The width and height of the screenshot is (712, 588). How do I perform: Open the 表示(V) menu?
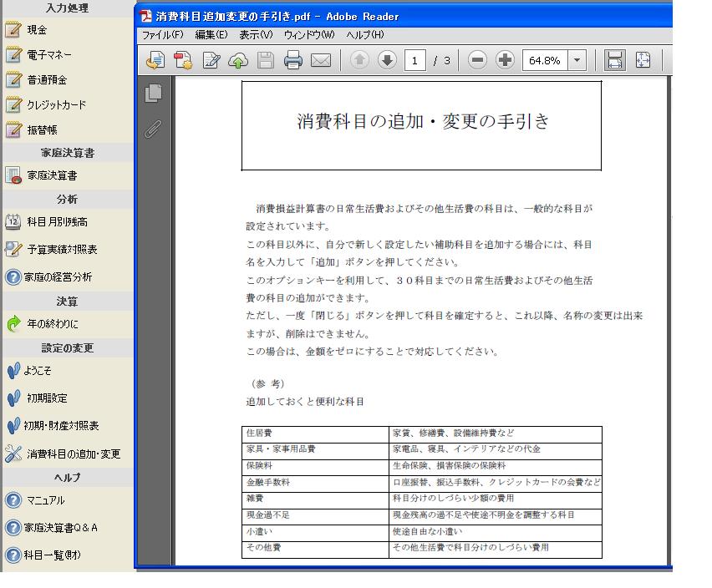[x=256, y=35]
